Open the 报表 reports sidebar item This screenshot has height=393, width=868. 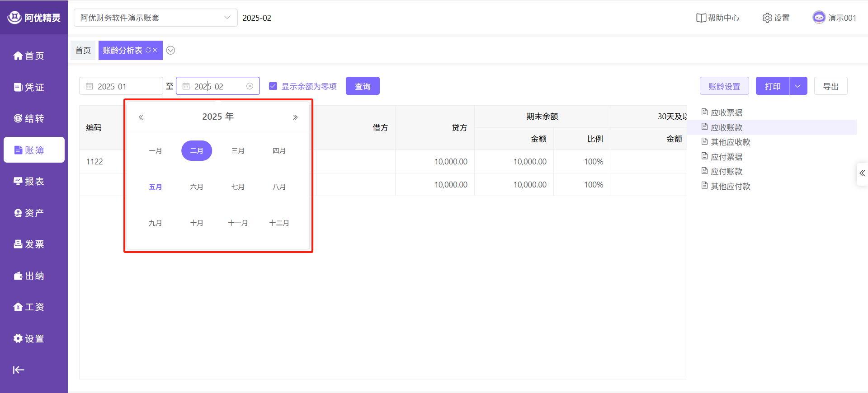[29, 181]
